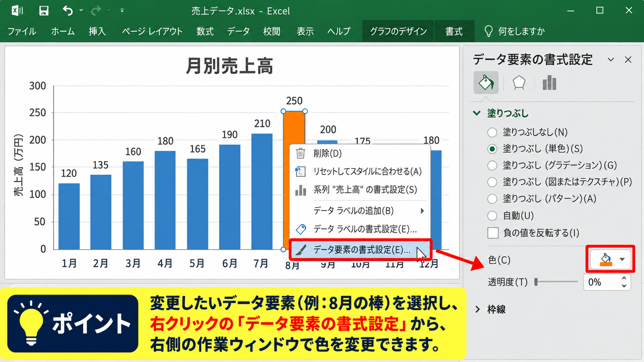Click the Undo arrow icon
Screen dimensions: 644x362
click(x=68, y=11)
